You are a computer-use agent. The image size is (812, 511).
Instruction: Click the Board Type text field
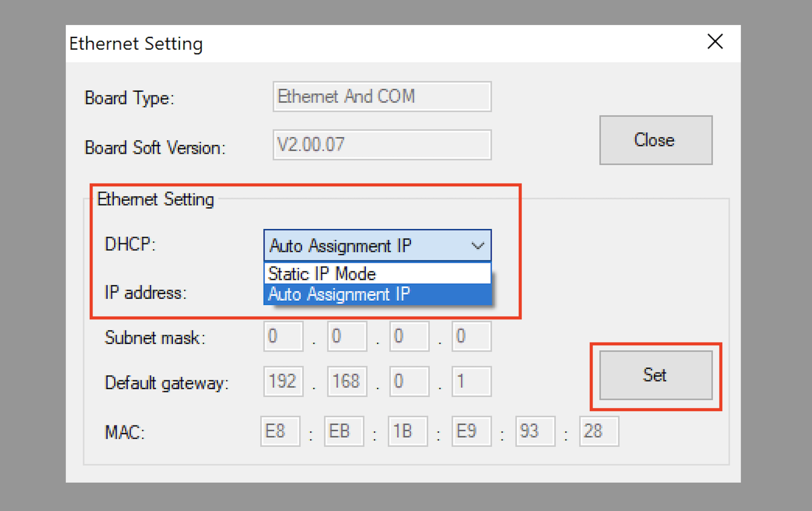click(x=382, y=97)
